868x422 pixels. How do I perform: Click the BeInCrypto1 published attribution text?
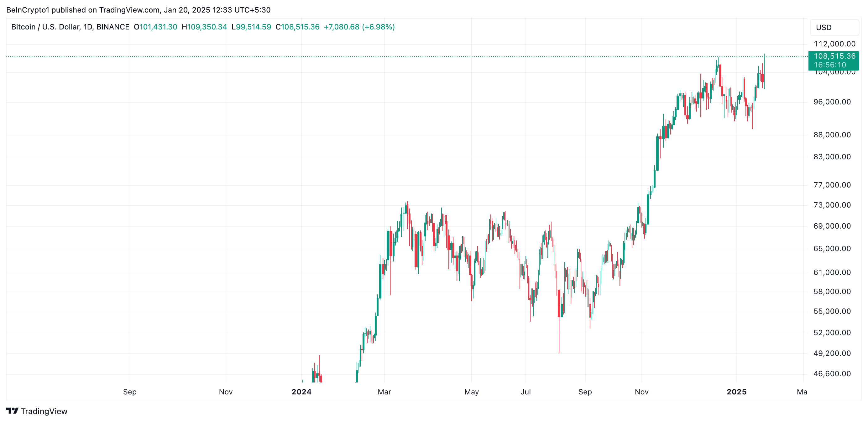[x=139, y=10]
